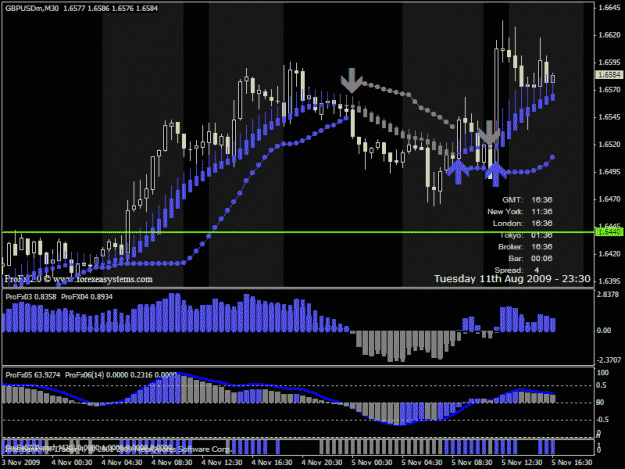Viewport: 625px width, 469px height.
Task: Click the London: 16:36 clock line
Action: [523, 223]
